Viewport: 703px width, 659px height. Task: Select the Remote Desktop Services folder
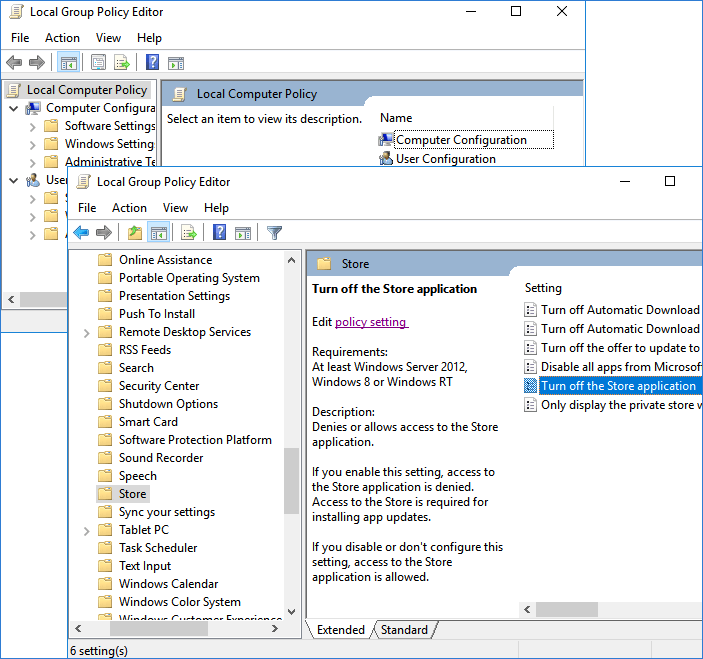point(184,332)
